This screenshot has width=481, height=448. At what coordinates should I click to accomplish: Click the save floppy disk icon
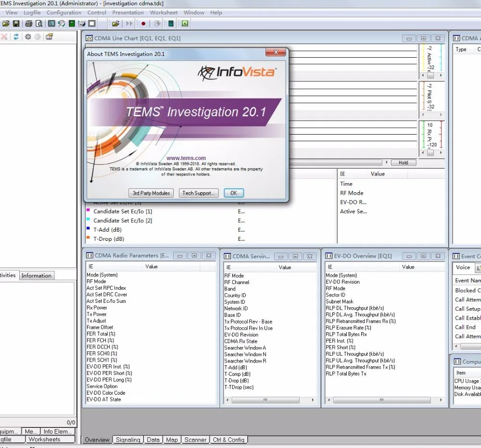(x=16, y=24)
